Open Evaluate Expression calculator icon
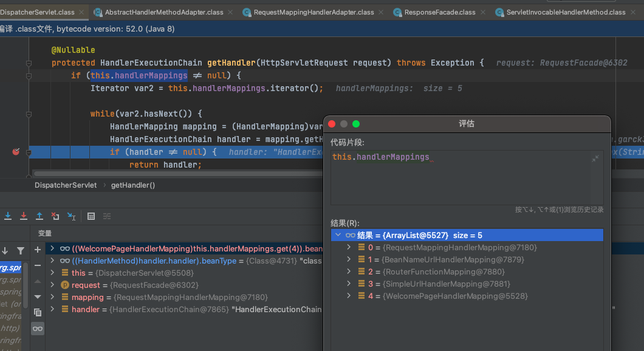This screenshot has height=351, width=644. [x=91, y=216]
